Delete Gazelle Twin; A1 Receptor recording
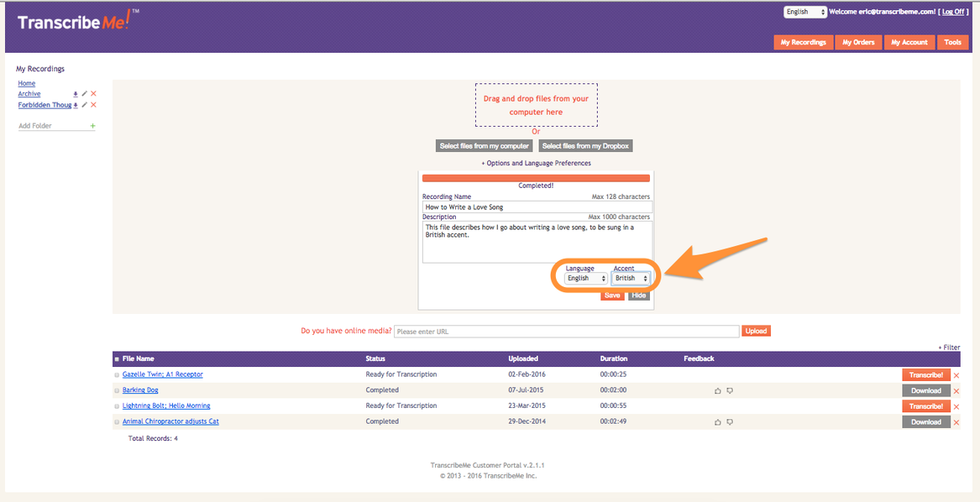The height and width of the screenshot is (502, 980). 956,376
